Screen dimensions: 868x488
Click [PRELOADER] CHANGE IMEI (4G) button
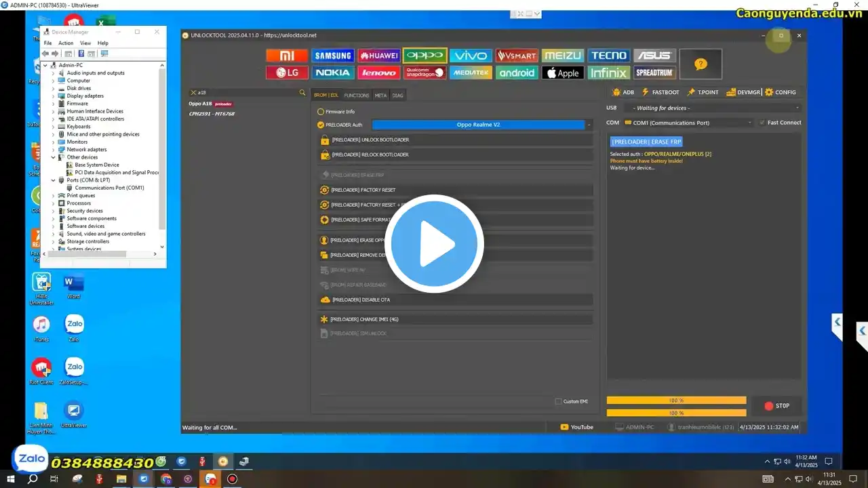[x=455, y=319]
